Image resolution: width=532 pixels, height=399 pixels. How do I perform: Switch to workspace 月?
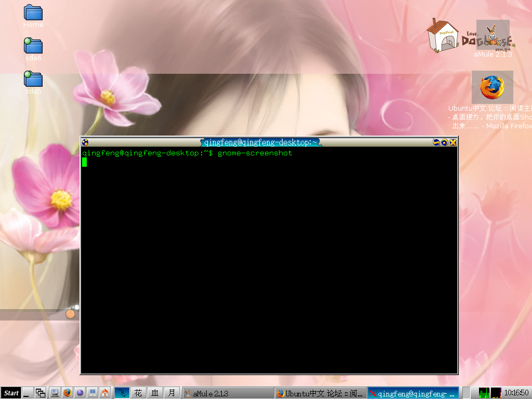pos(171,393)
